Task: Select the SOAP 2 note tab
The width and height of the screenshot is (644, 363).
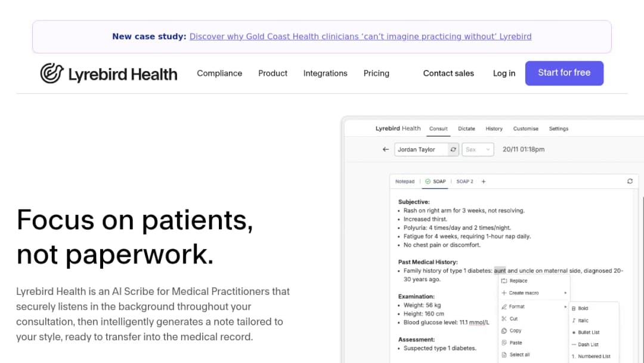Action: [x=465, y=181]
